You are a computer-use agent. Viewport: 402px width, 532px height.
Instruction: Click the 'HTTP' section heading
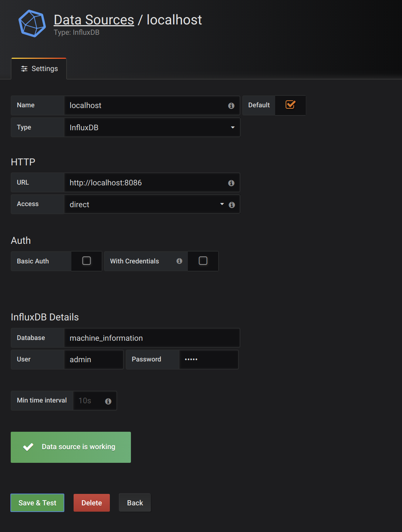coord(23,162)
